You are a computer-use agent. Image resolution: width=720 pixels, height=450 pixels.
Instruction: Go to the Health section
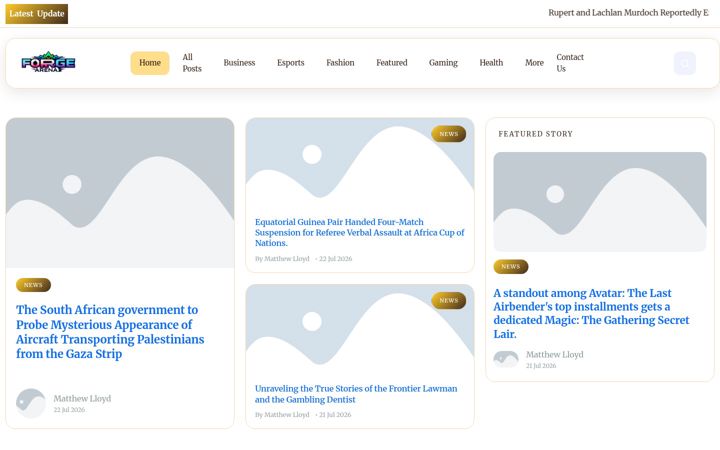[491, 63]
